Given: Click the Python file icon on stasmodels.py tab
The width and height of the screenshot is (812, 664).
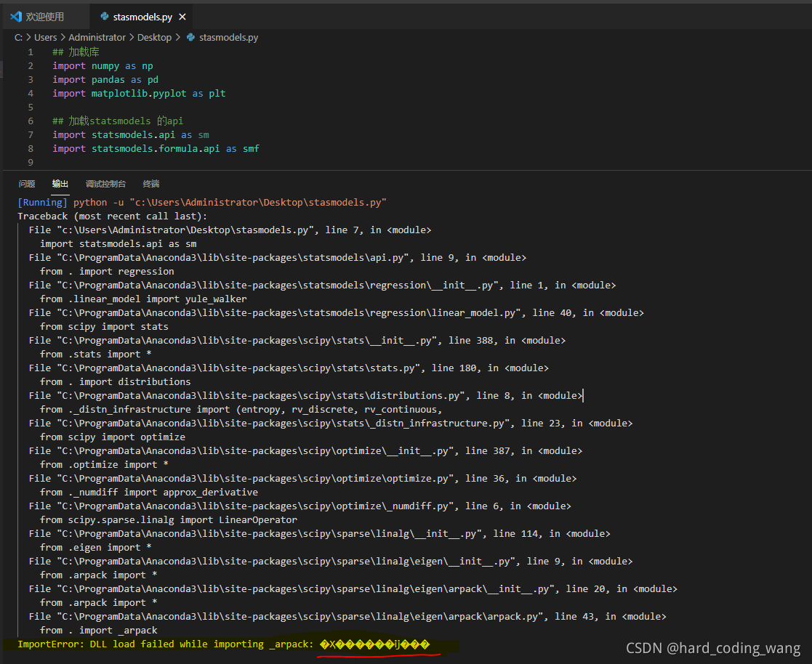Looking at the screenshot, I should pos(105,17).
